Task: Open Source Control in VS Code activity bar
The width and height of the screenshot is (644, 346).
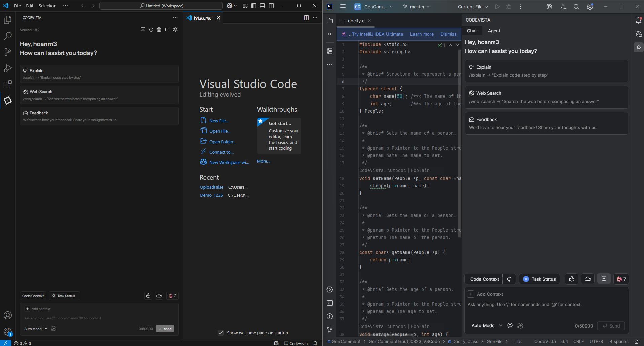Action: [x=8, y=52]
